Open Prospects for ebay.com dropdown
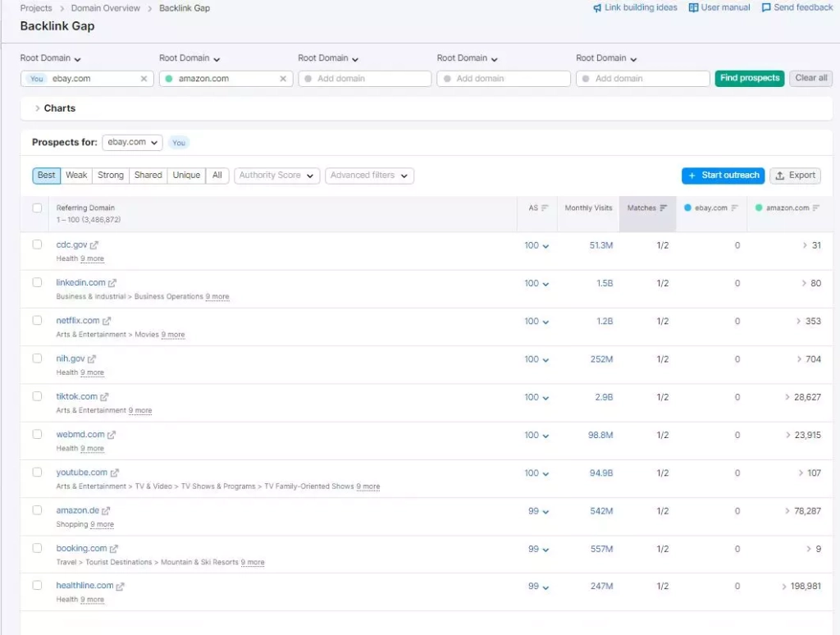 (x=132, y=143)
